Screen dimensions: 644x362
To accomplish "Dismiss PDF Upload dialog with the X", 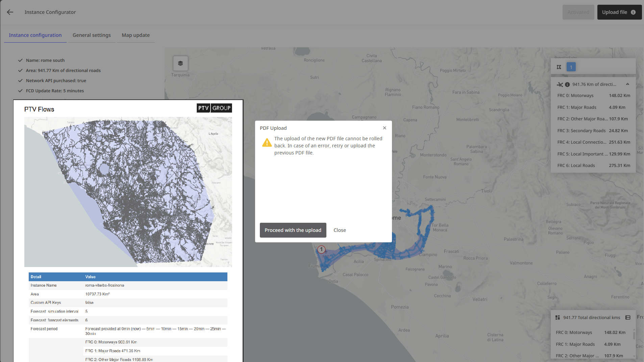I will [x=385, y=128].
